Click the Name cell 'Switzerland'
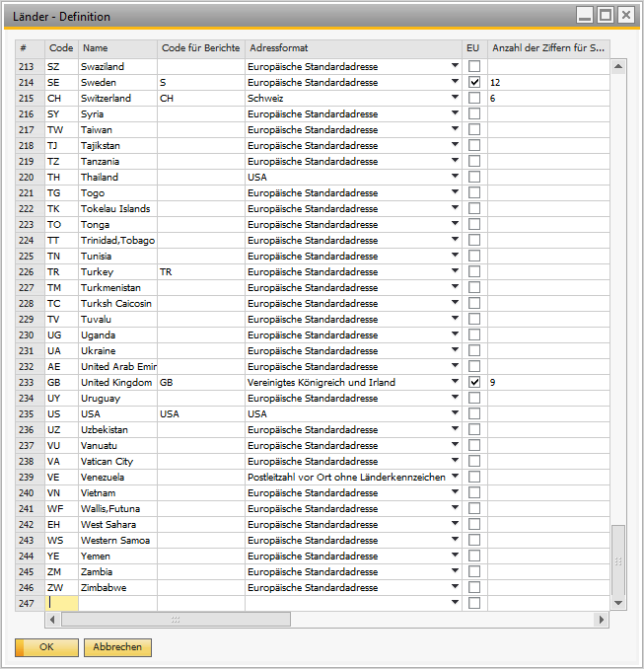This screenshot has width=644, height=669. coord(117,98)
